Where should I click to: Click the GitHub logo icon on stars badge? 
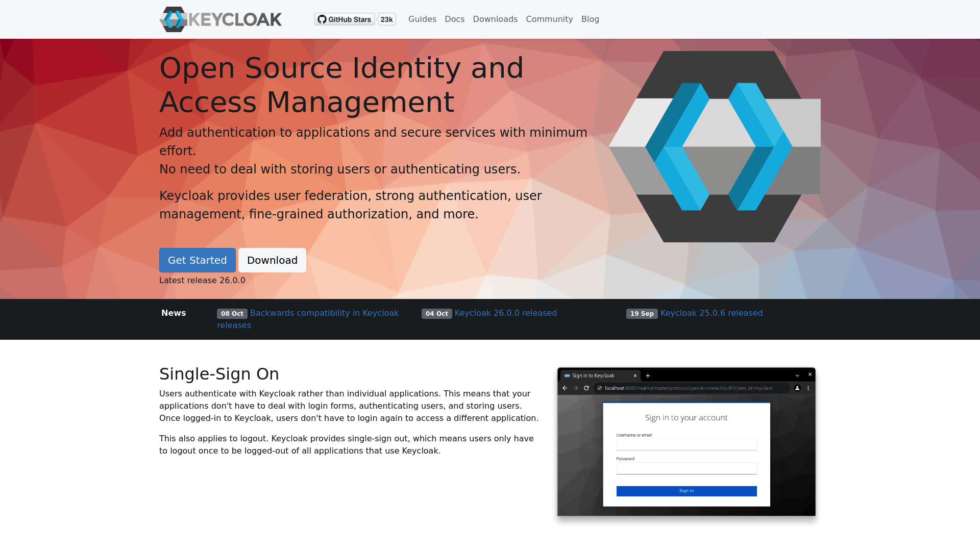point(322,19)
